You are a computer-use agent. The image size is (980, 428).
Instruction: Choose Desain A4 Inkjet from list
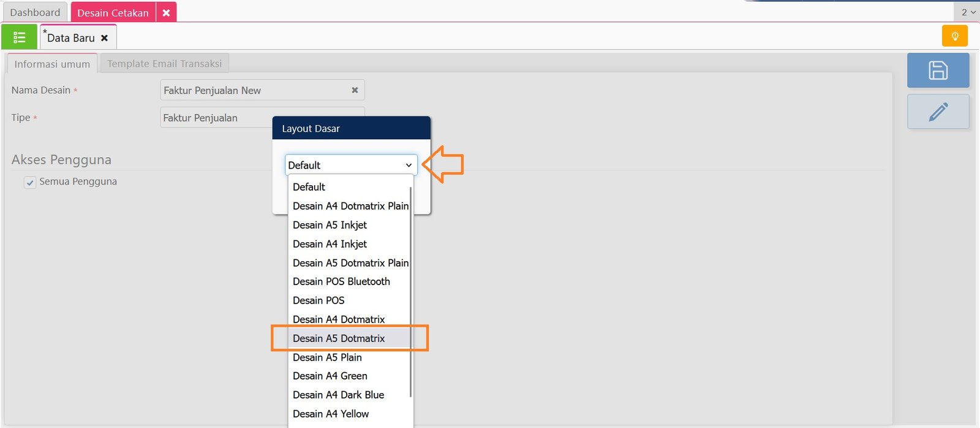tap(330, 244)
